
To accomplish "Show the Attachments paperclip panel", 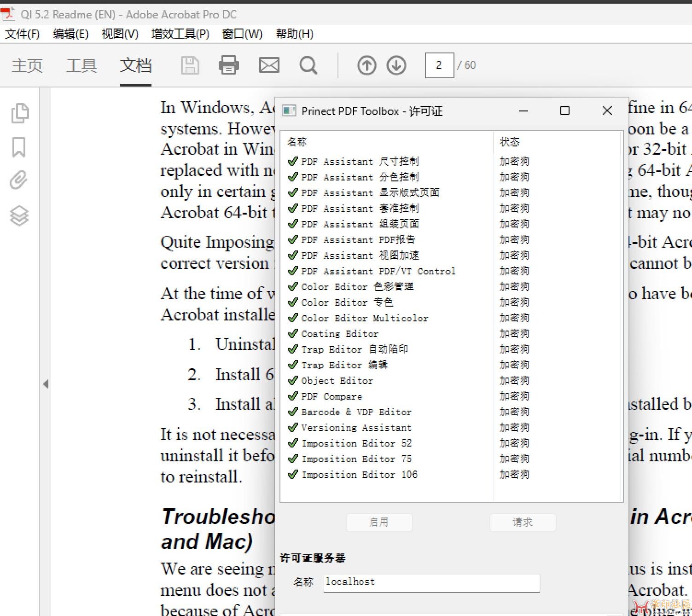I will point(19,180).
